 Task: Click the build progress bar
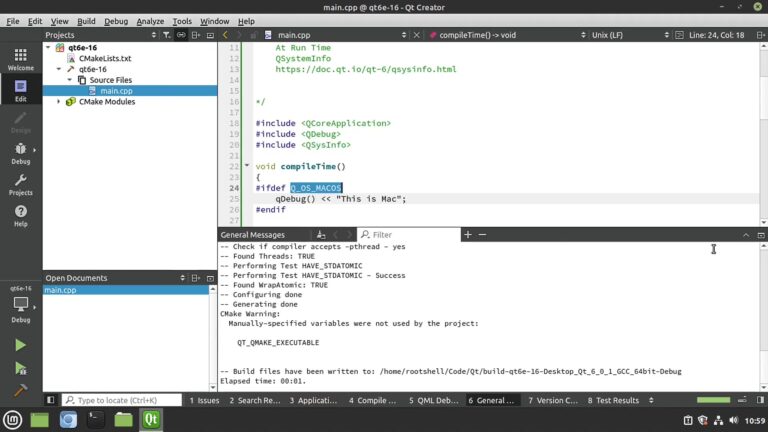click(713, 400)
